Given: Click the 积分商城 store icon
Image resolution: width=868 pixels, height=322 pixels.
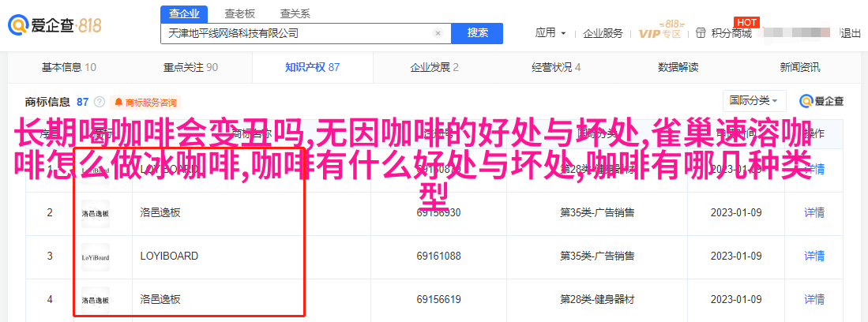Looking at the screenshot, I should pyautogui.click(x=701, y=33).
